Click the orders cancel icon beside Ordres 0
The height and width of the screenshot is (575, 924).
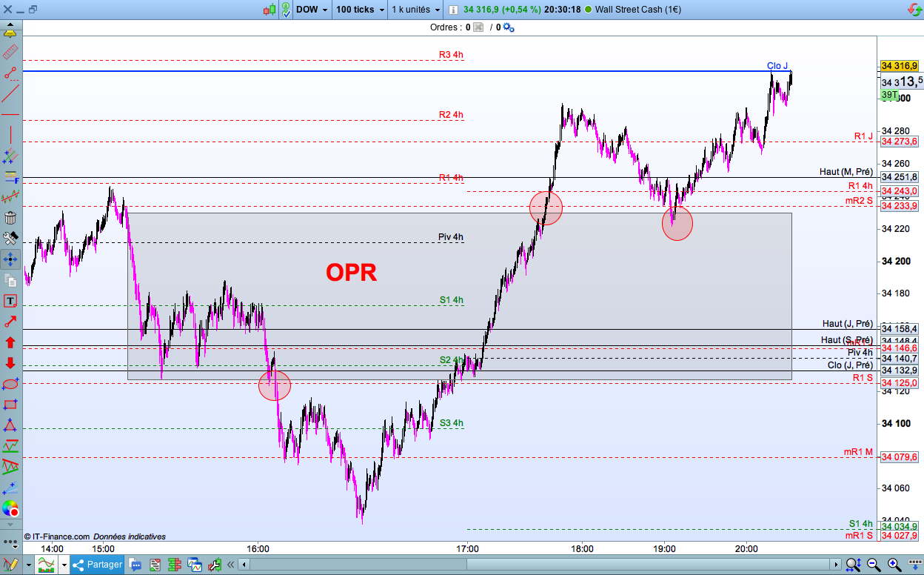pyautogui.click(x=478, y=27)
